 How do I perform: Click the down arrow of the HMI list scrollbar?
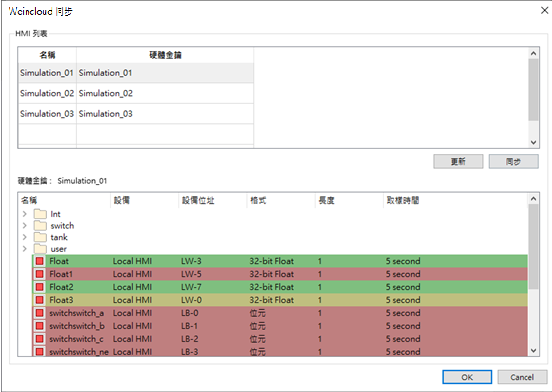pyautogui.click(x=533, y=142)
